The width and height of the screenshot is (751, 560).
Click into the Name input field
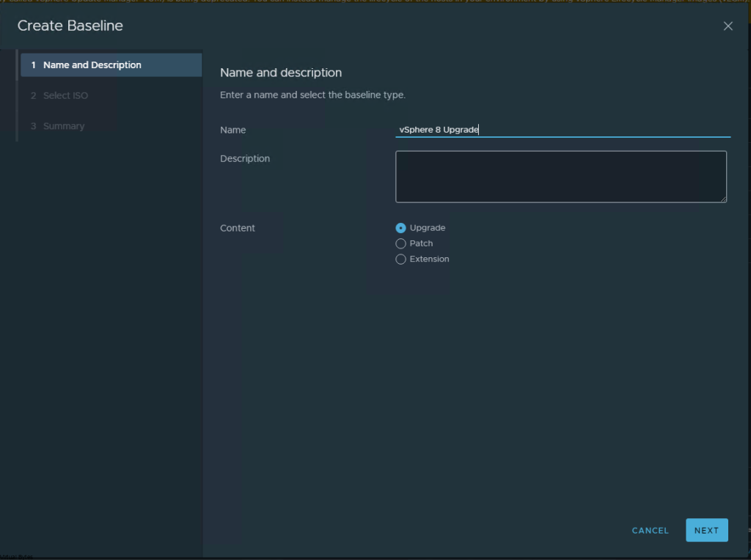(x=563, y=130)
